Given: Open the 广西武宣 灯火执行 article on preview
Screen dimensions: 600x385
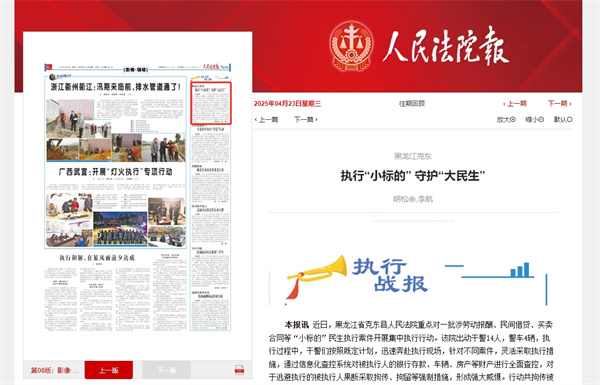Looking at the screenshot, I should coord(115,172).
